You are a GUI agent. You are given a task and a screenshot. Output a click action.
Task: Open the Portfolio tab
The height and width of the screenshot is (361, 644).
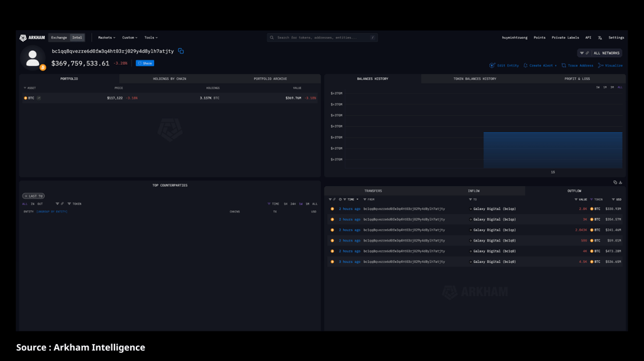[69, 79]
